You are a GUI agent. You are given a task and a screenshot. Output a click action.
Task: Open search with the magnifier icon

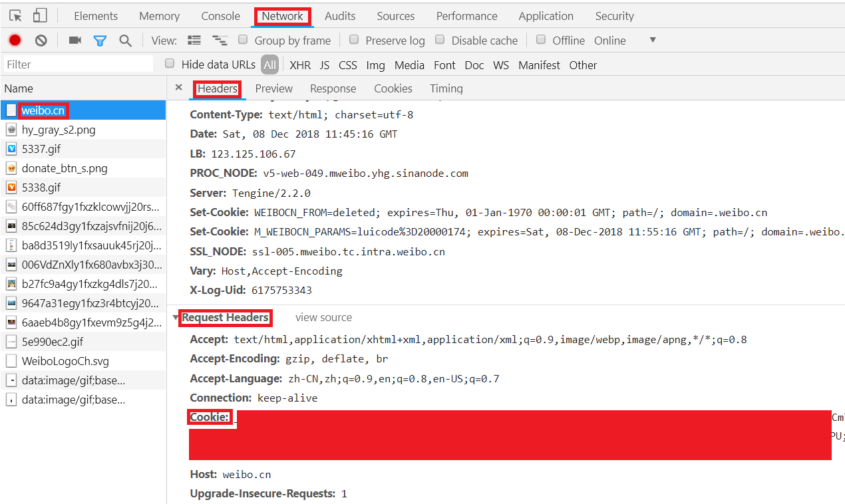[x=125, y=41]
